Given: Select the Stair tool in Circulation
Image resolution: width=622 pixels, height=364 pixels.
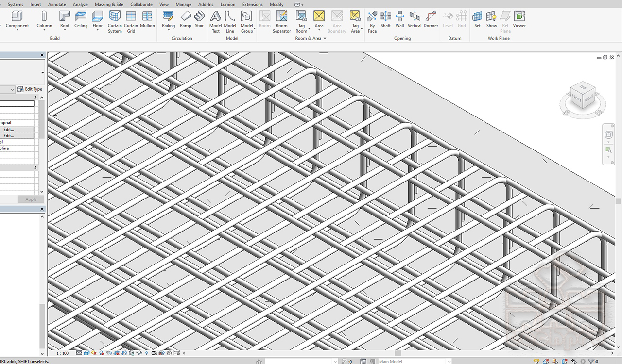Looking at the screenshot, I should (199, 19).
